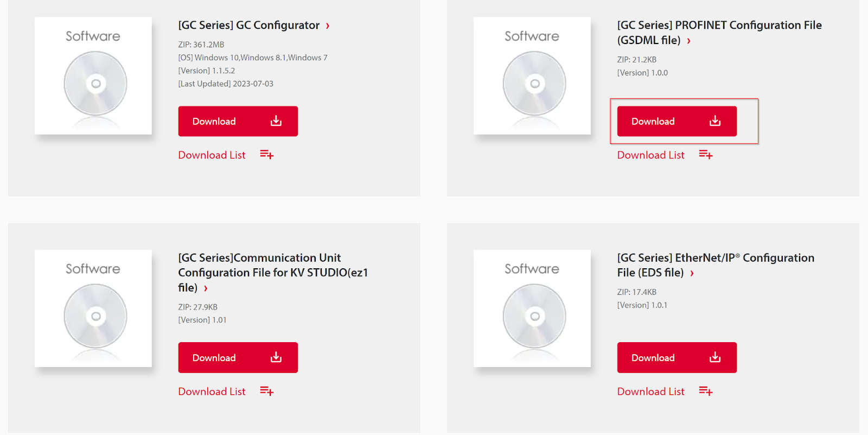Click Download button for EtherNet/IP EDS file
Screen dimensions: 868x435
pos(676,357)
